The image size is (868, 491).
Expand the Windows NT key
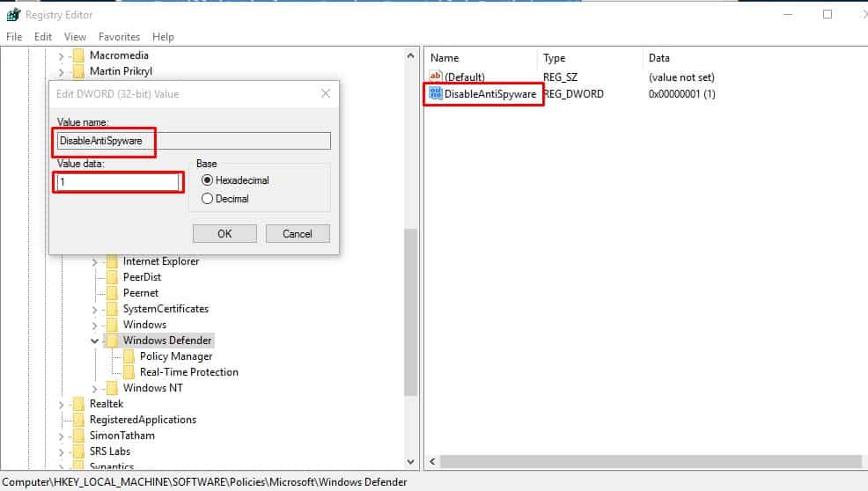pyautogui.click(x=94, y=389)
